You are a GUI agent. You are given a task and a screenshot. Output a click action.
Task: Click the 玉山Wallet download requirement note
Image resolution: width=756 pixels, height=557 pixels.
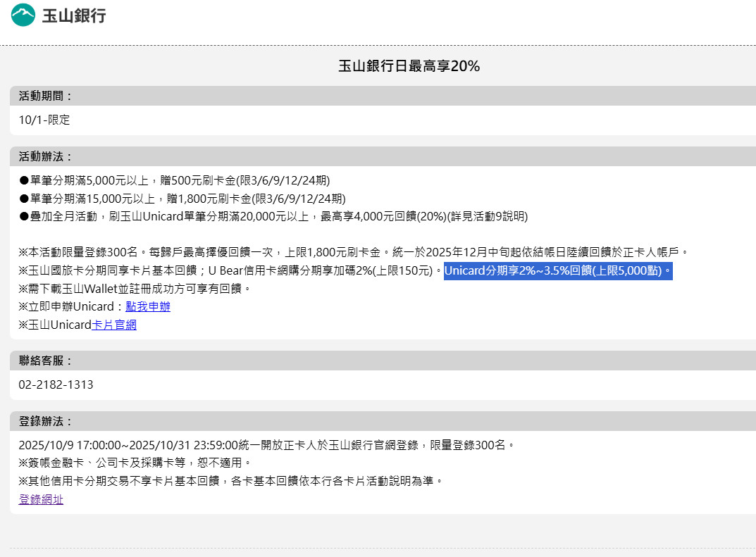coord(135,288)
